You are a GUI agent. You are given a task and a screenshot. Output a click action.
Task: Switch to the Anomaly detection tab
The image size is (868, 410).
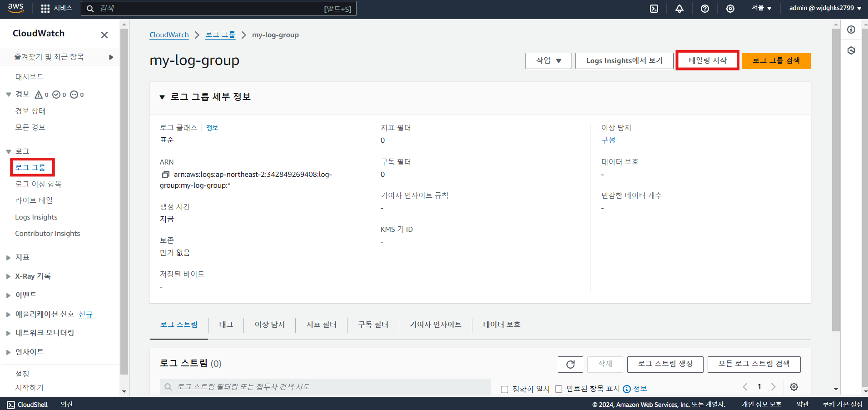pyautogui.click(x=270, y=325)
